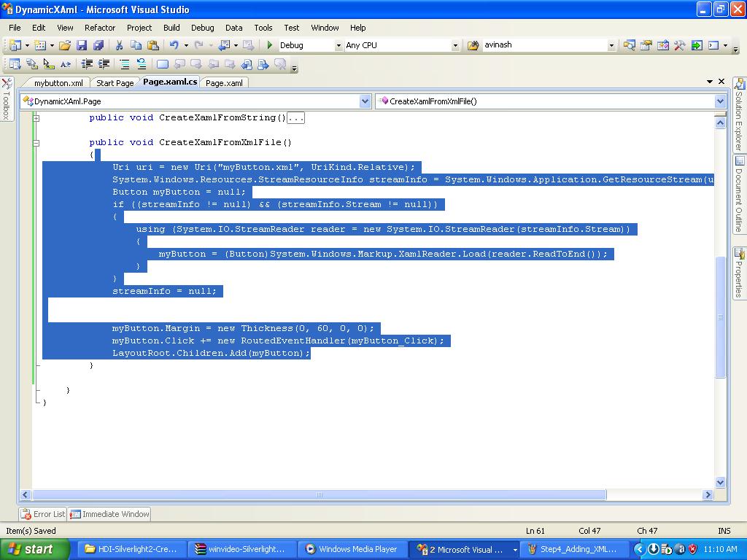Open the HDI-Silverlight2 folder taskbar item
The image size is (747, 560).
(x=131, y=550)
